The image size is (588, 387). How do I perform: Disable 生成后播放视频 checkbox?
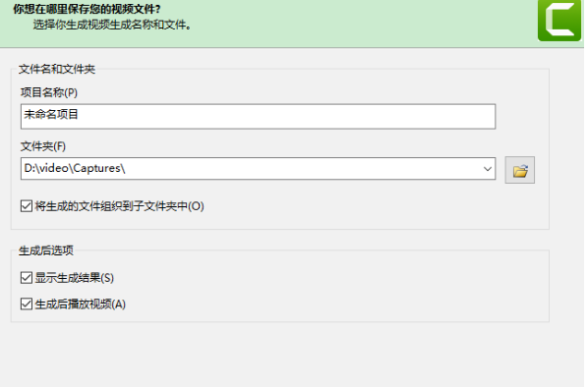point(27,304)
